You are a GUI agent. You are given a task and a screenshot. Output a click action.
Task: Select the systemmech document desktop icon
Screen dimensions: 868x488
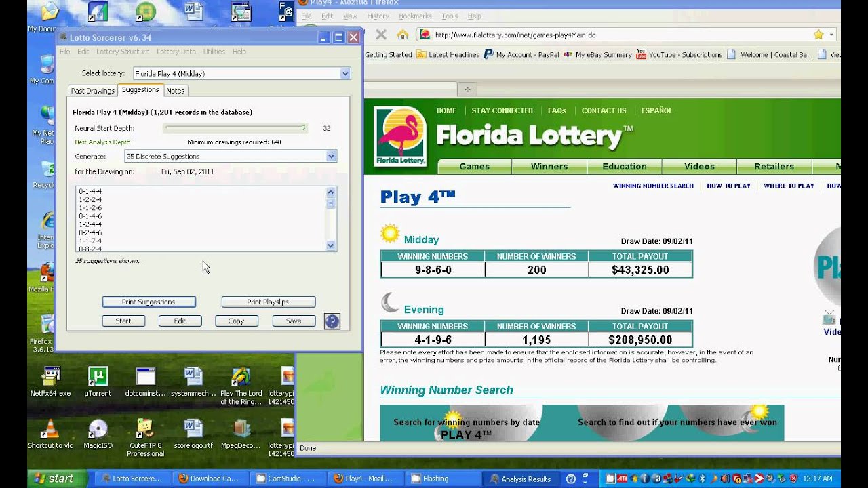(193, 382)
